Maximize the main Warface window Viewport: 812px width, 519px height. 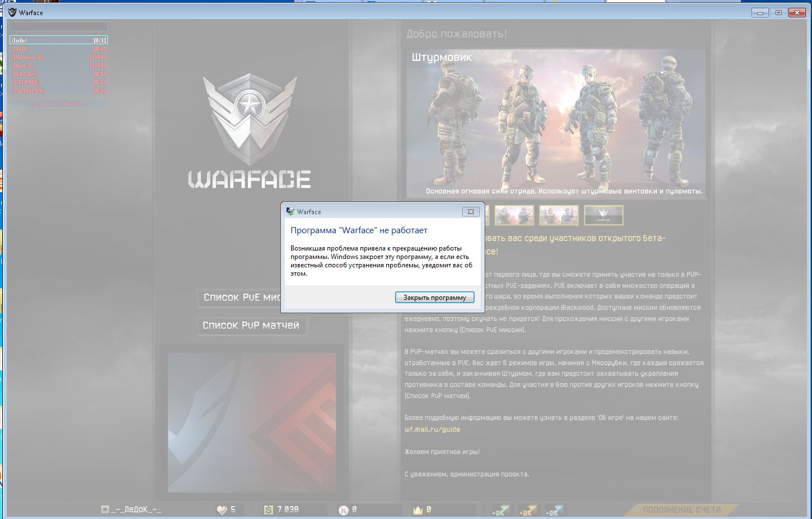tap(778, 12)
